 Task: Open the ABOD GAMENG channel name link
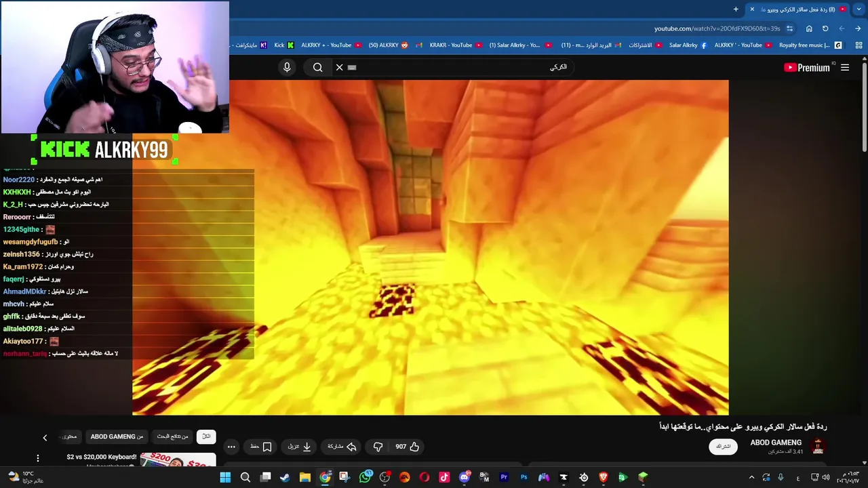click(x=776, y=443)
